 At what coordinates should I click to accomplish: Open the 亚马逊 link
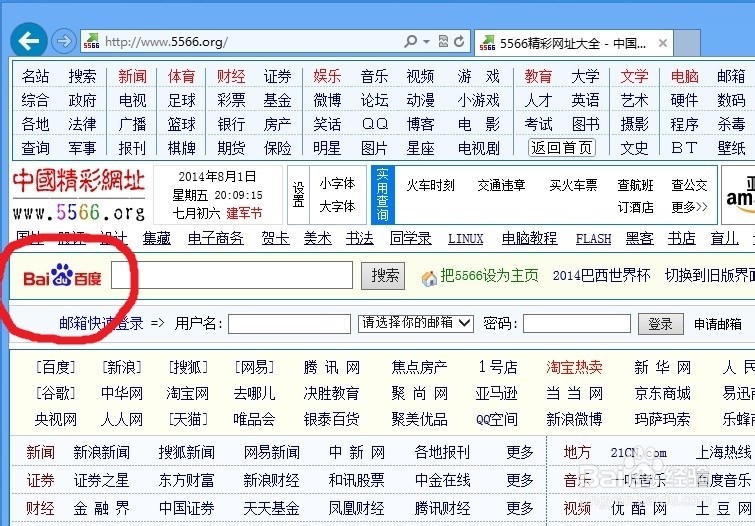(496, 394)
